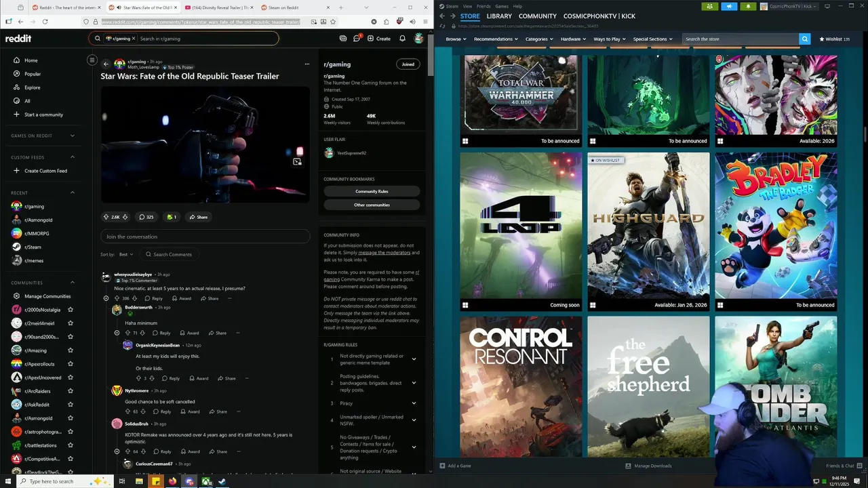Open Steam LIBRARY tab

(x=499, y=16)
